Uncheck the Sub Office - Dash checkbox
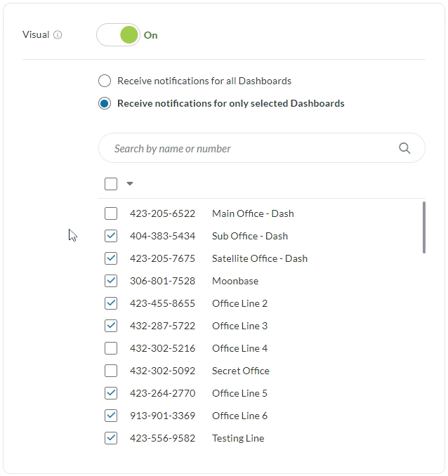This screenshot has width=448, height=476. click(x=111, y=236)
